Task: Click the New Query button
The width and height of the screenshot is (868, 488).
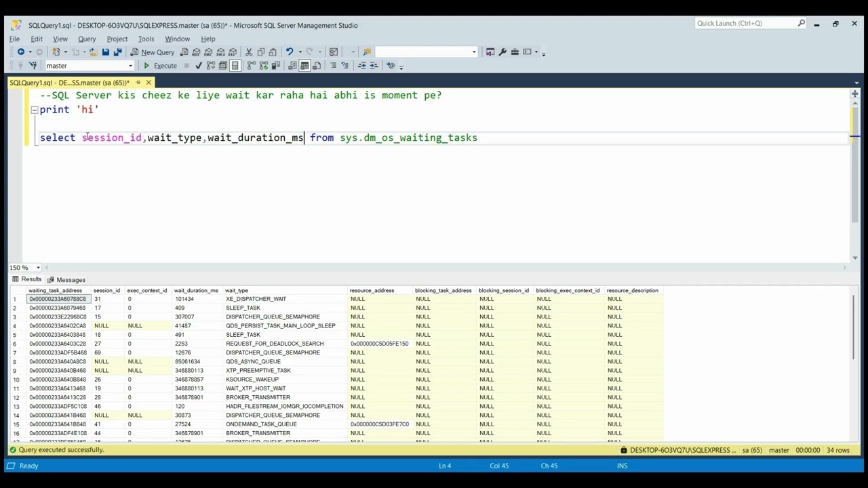Action: (x=153, y=52)
